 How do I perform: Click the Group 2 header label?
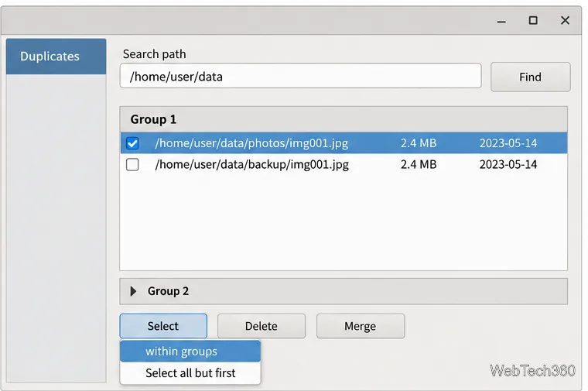tap(168, 291)
